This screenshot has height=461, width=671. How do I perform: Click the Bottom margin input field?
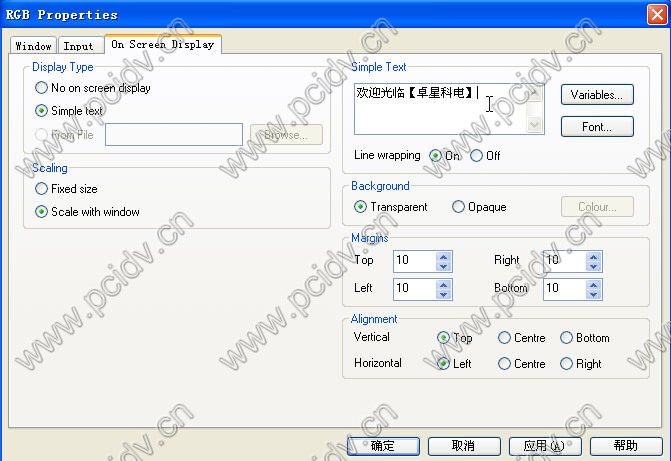[x=565, y=289]
